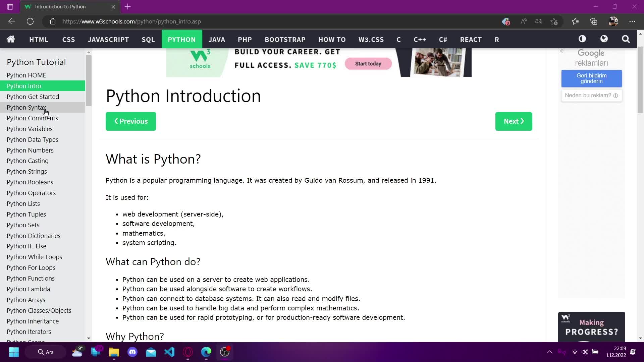
Task: Open the notification bell icon
Action: (x=633, y=352)
